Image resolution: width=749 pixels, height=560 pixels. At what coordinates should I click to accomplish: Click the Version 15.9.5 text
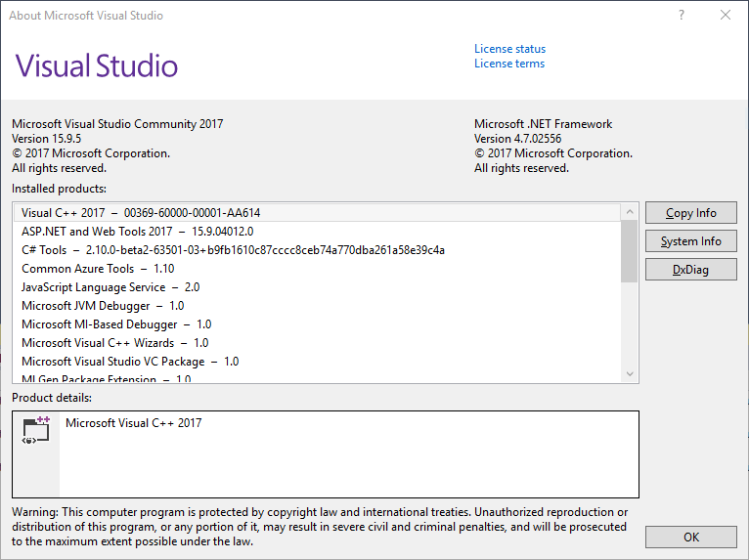click(x=47, y=139)
